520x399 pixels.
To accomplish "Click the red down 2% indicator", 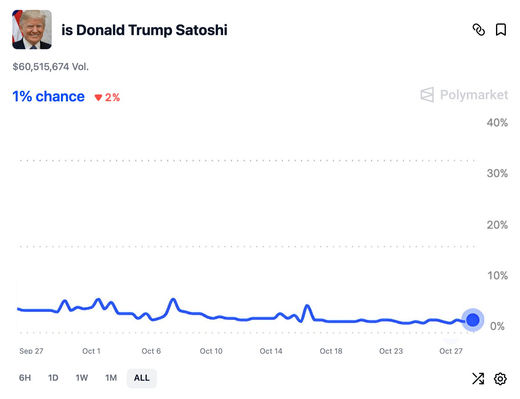I will [x=107, y=97].
